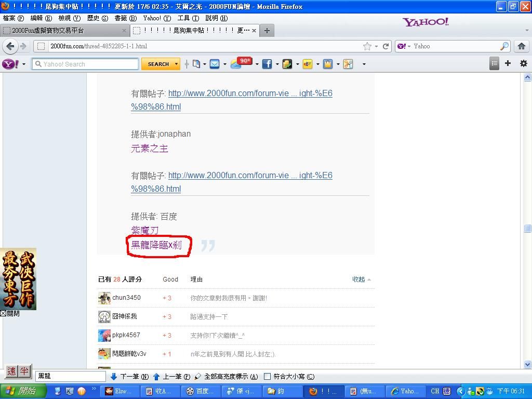Click the find bar text field containing 黑龍
532x399 pixels.
[x=70, y=376]
